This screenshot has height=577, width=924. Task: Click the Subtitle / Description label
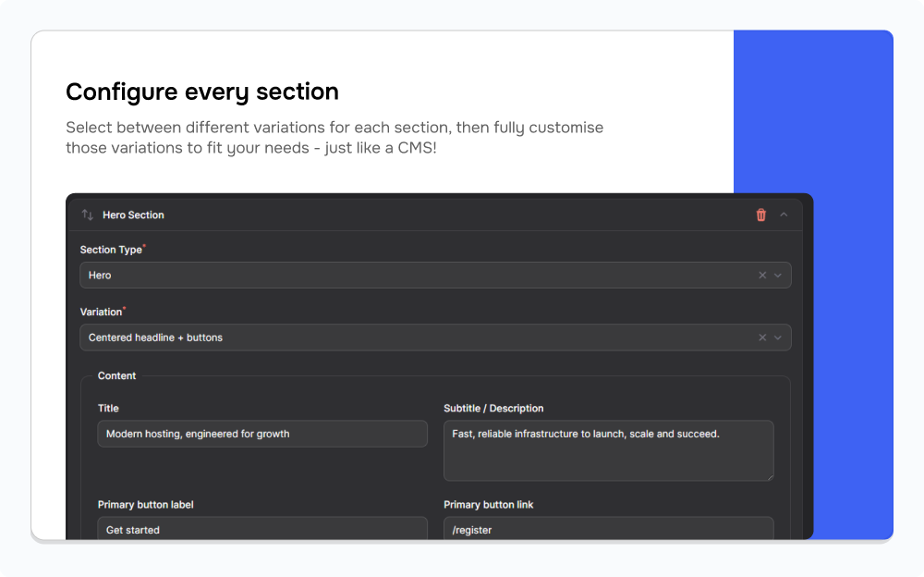coord(493,408)
